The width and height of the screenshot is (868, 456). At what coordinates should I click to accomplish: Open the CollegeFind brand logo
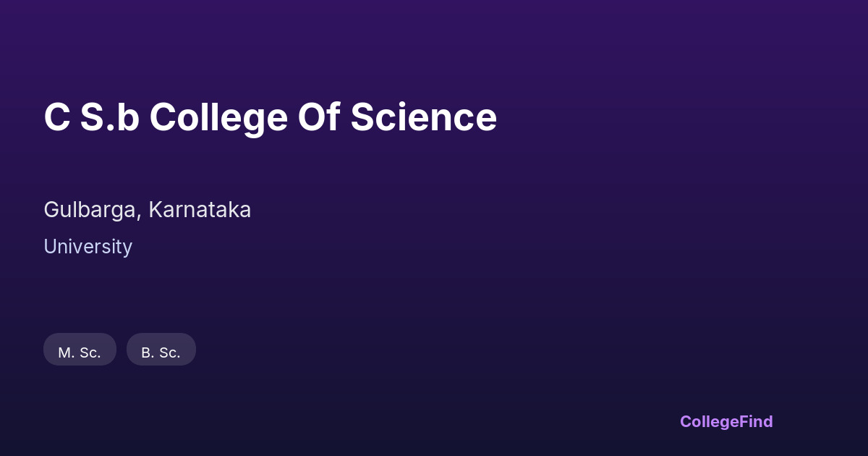click(x=726, y=421)
